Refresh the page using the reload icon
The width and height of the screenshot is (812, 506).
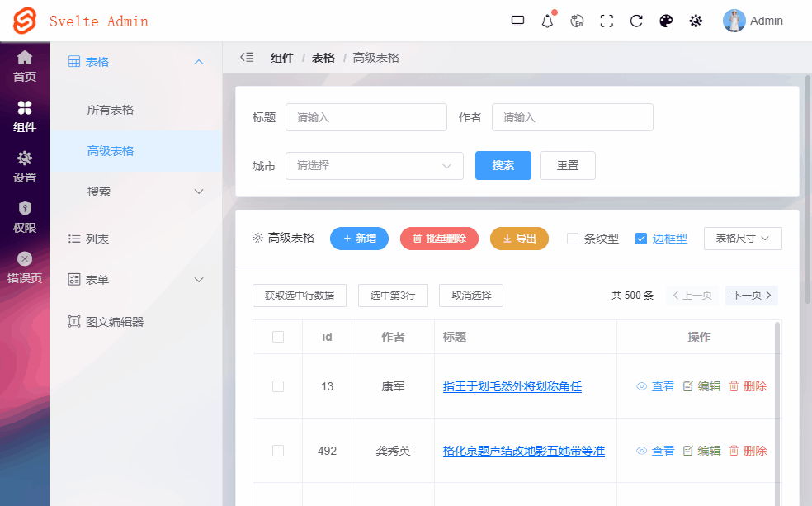click(x=636, y=21)
